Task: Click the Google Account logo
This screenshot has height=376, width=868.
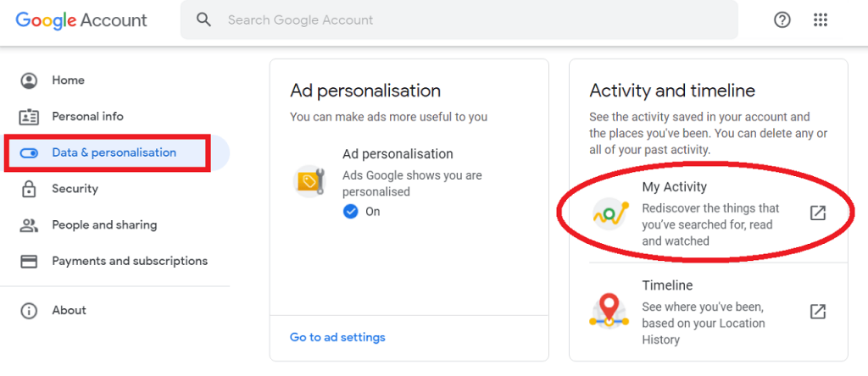Action: coord(81,20)
